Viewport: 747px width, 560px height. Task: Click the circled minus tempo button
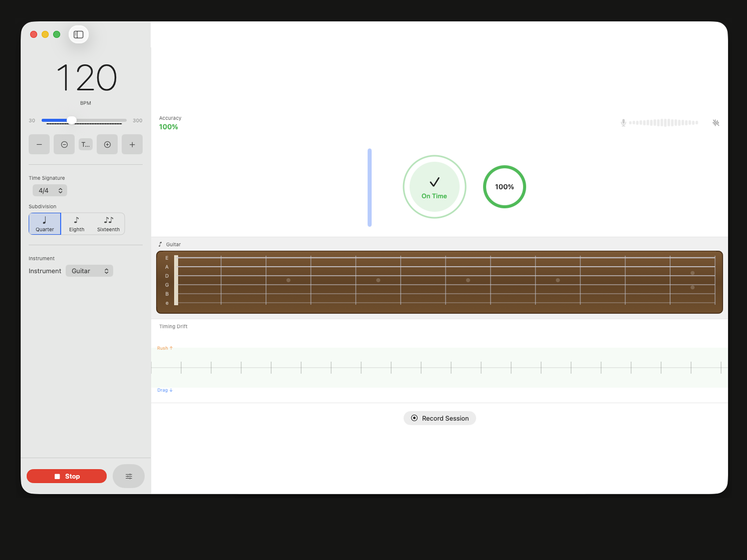[x=64, y=144]
